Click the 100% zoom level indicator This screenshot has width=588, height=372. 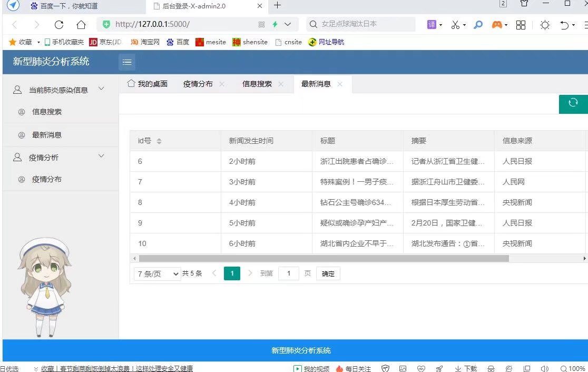click(x=573, y=369)
